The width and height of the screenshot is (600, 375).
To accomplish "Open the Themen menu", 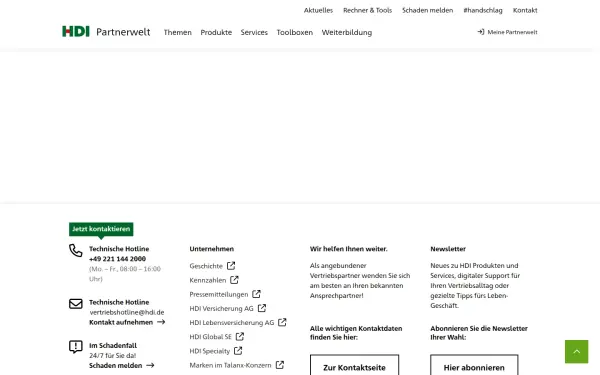I will [178, 33].
